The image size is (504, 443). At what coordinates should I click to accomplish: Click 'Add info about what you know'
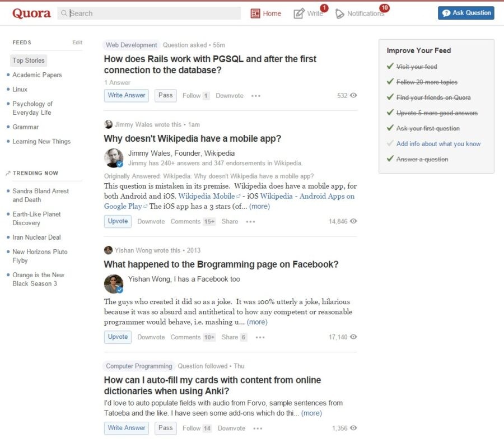coord(438,144)
